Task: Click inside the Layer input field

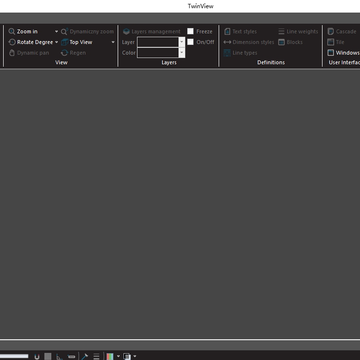Action: coord(158,42)
